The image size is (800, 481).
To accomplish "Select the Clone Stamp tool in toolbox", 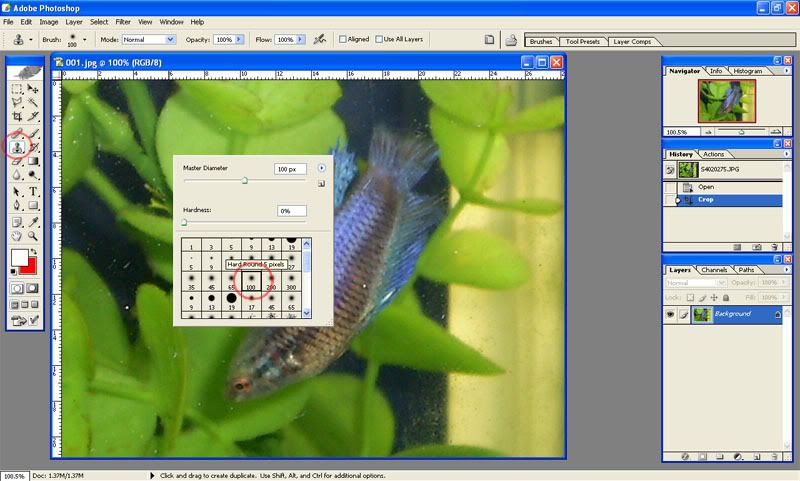I will click(18, 146).
